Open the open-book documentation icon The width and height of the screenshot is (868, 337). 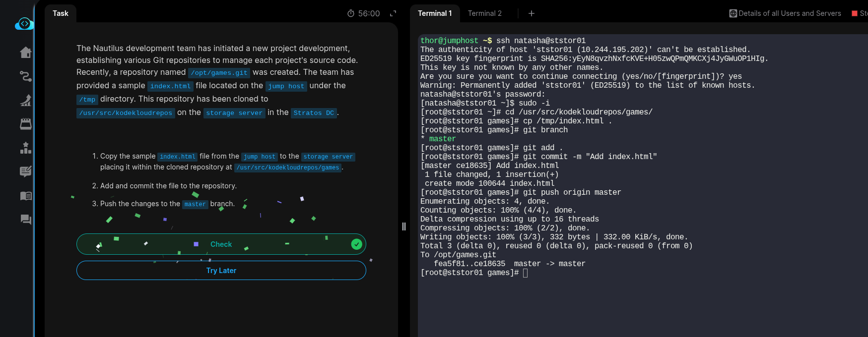coord(26,196)
